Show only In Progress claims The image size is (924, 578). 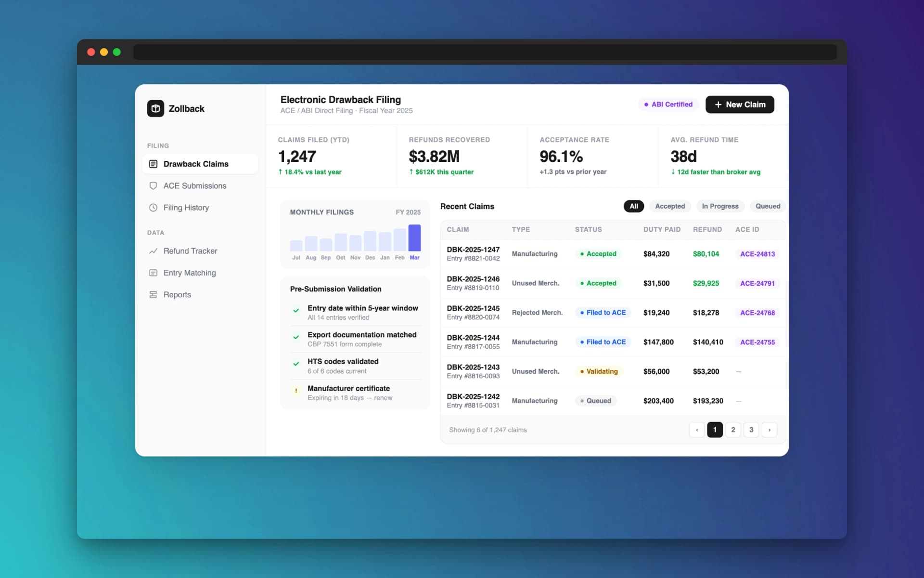(x=719, y=206)
